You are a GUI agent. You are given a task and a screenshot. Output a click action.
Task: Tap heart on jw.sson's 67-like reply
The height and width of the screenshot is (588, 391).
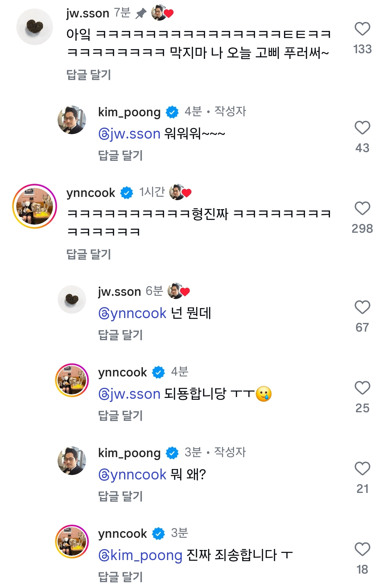[x=362, y=307]
